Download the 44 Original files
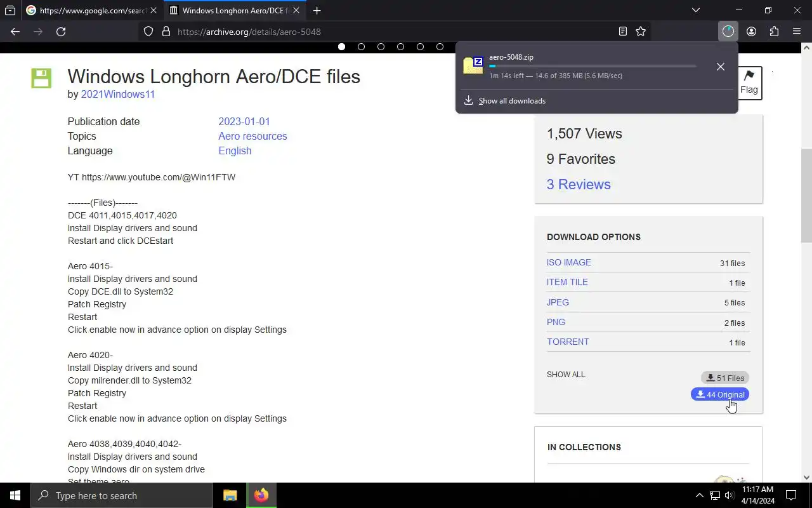This screenshot has width=812, height=508. click(x=720, y=394)
